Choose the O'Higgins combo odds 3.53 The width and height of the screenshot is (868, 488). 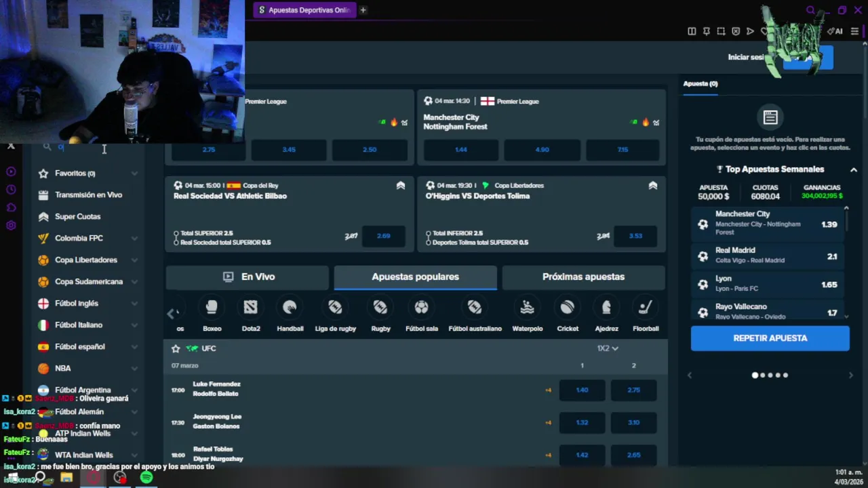click(x=635, y=236)
